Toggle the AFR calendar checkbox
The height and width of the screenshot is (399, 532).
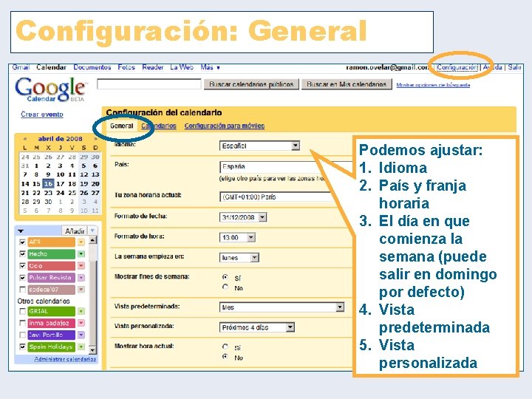(22, 242)
